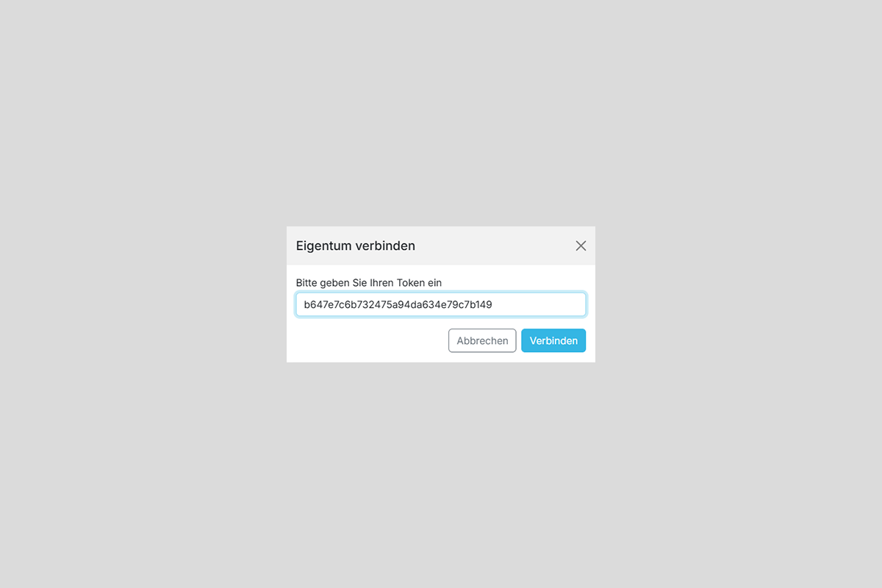Focus the token input field
882x588 pixels.
[441, 304]
